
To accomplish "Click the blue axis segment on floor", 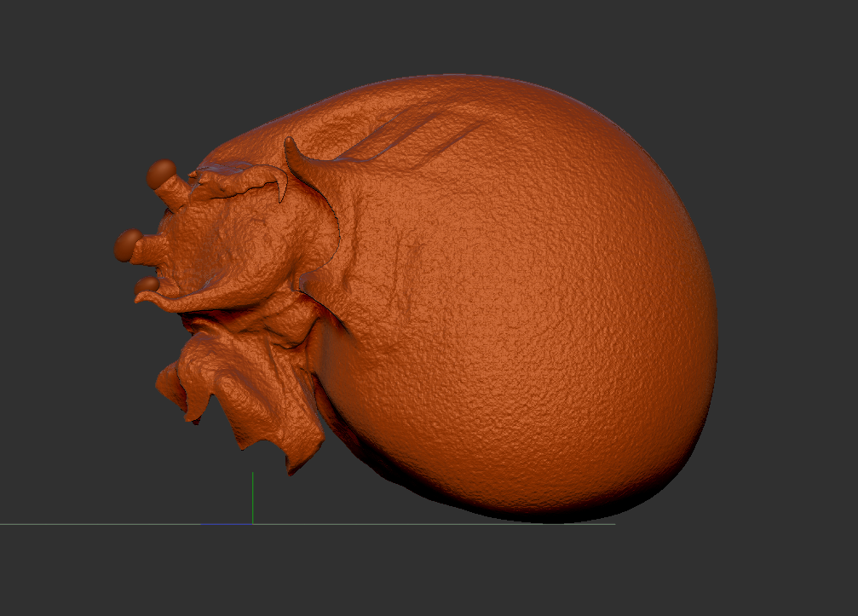I will 226,524.
